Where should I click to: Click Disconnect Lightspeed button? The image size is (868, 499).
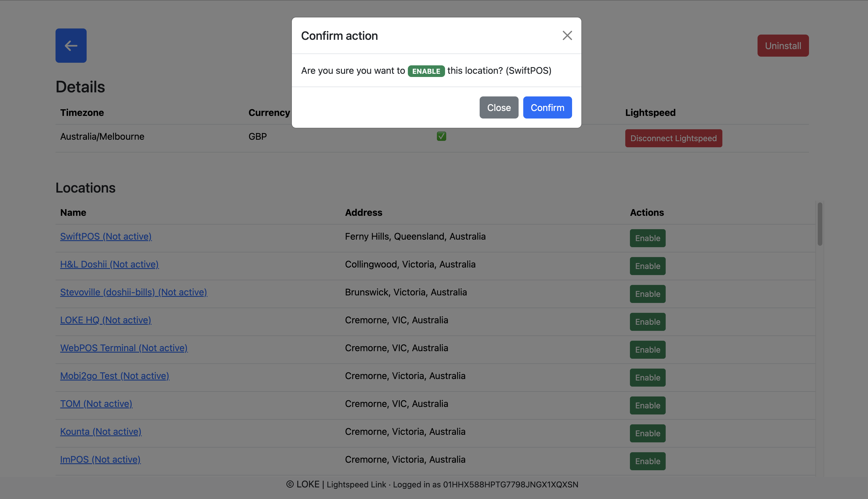tap(673, 138)
